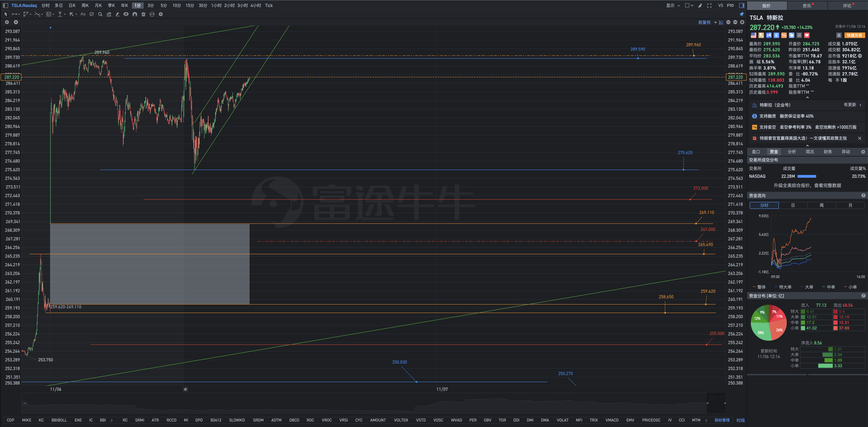This screenshot has height=427, width=868.
Task: Click 升级全美综合报价 upgrade link
Action: pos(808,186)
